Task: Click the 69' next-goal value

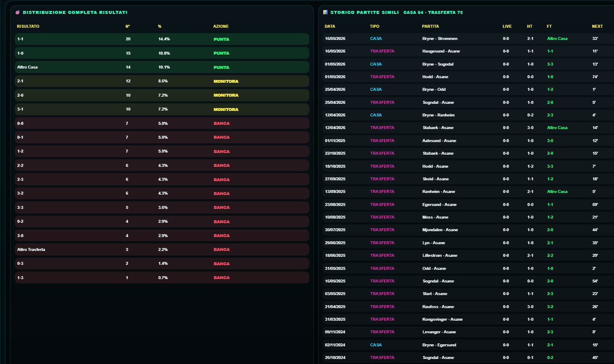Action: (x=595, y=205)
